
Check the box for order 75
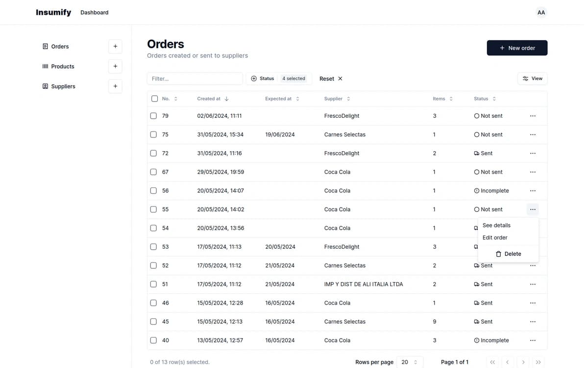point(153,134)
